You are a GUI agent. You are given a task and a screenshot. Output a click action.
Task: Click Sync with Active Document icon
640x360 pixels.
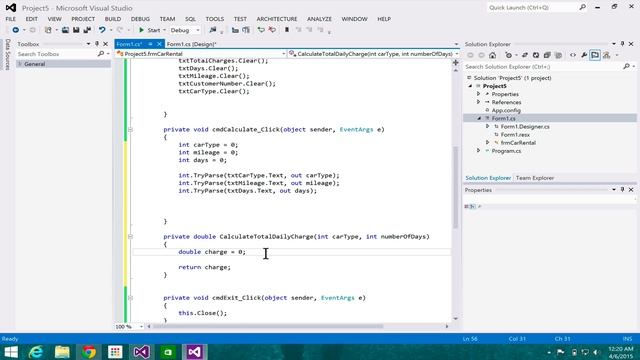click(525, 55)
